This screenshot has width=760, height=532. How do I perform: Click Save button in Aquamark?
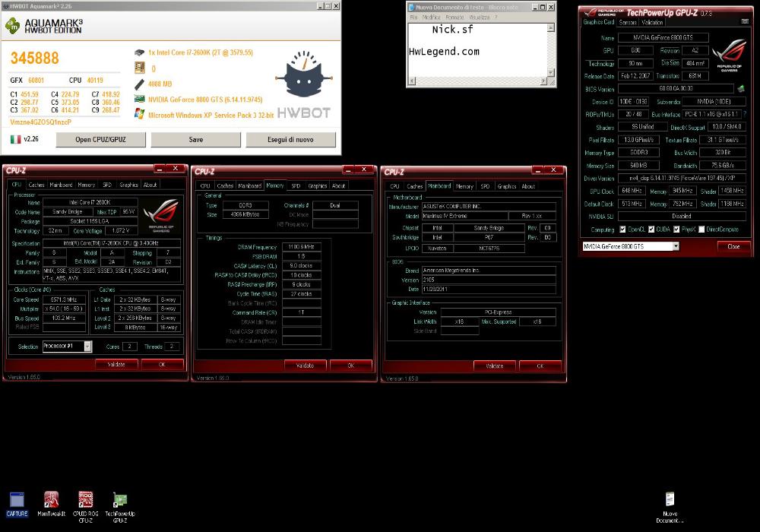(x=196, y=140)
